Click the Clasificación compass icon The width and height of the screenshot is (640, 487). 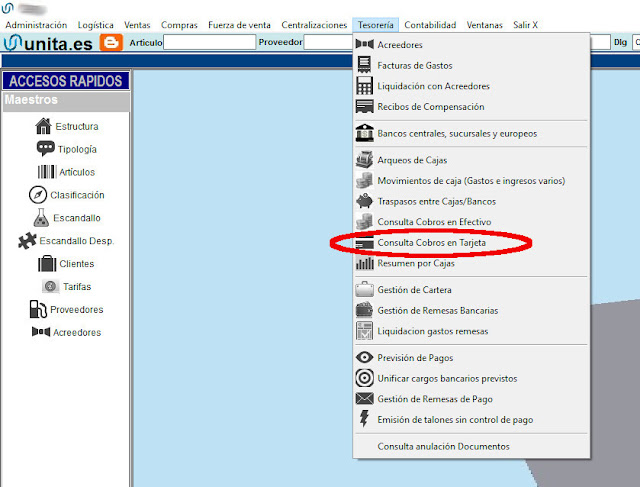tap(37, 195)
